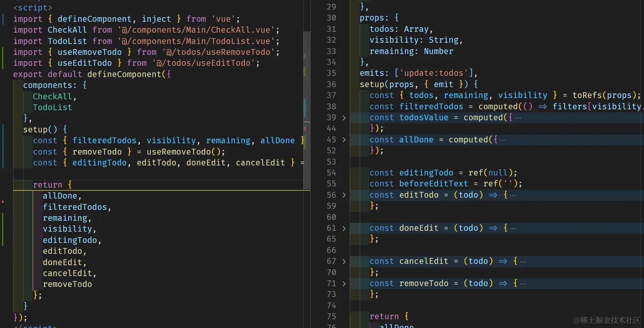Click 'cancelEdit,' in the left return list
The image size is (644, 328).
tap(70, 273)
